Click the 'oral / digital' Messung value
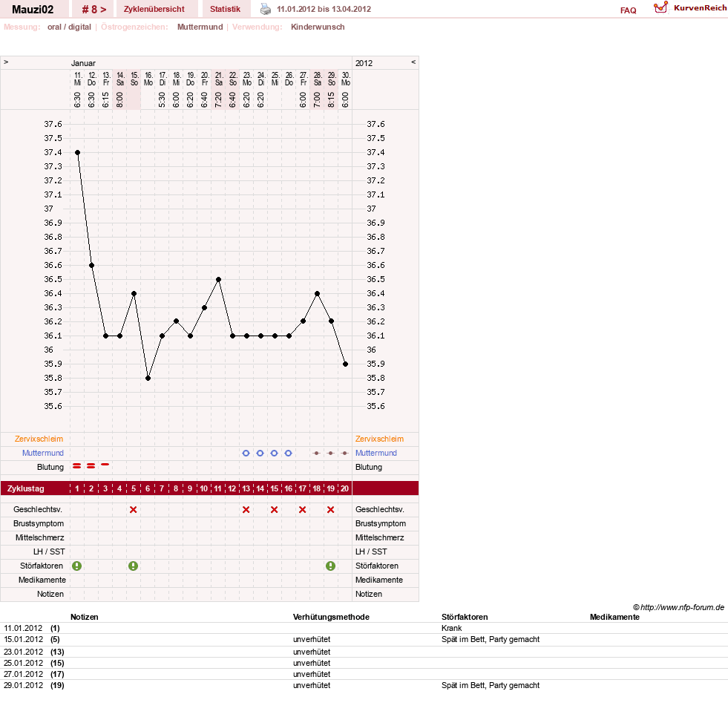The width and height of the screenshot is (728, 720). (x=69, y=27)
